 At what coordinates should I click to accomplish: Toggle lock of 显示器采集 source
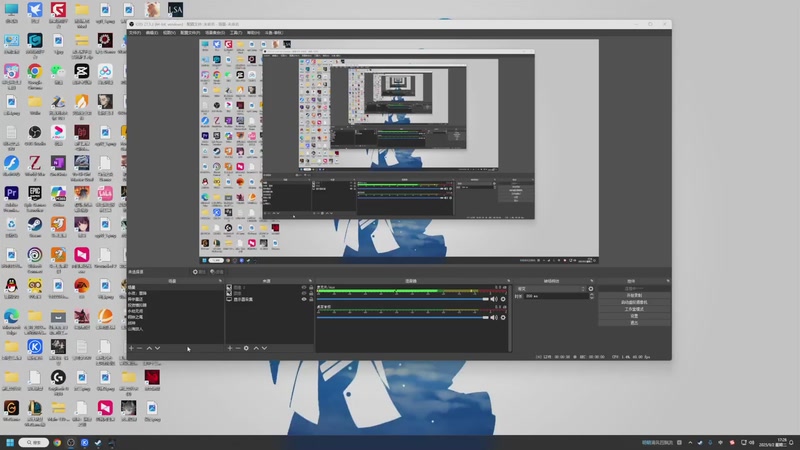tap(311, 299)
